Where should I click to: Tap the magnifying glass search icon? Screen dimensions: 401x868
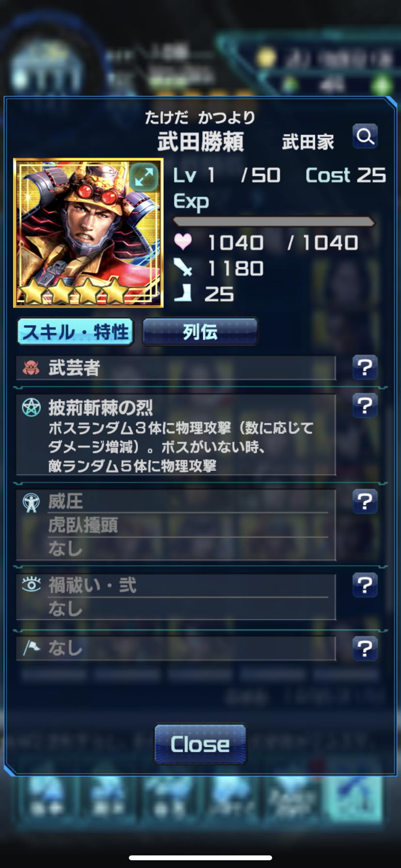click(365, 136)
